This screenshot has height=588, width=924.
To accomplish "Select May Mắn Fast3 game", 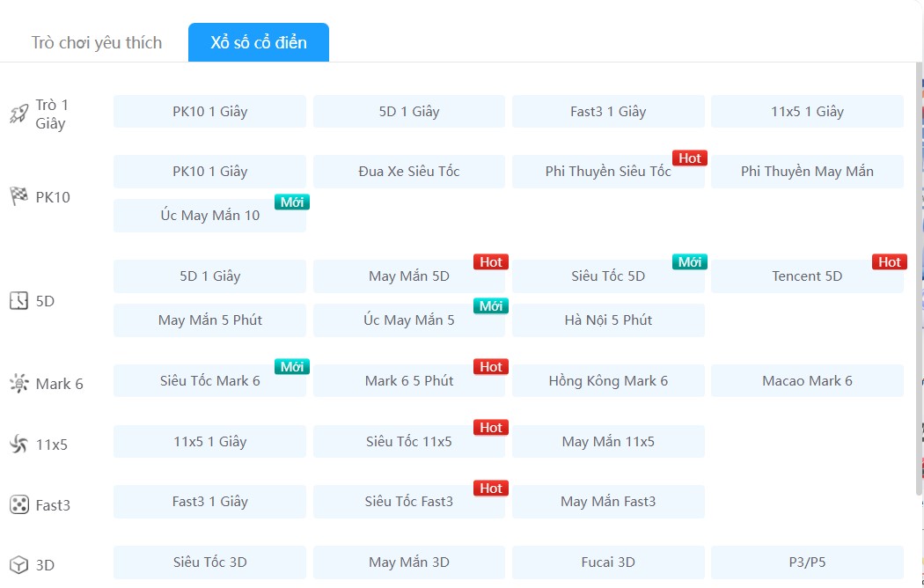I will click(x=608, y=502).
